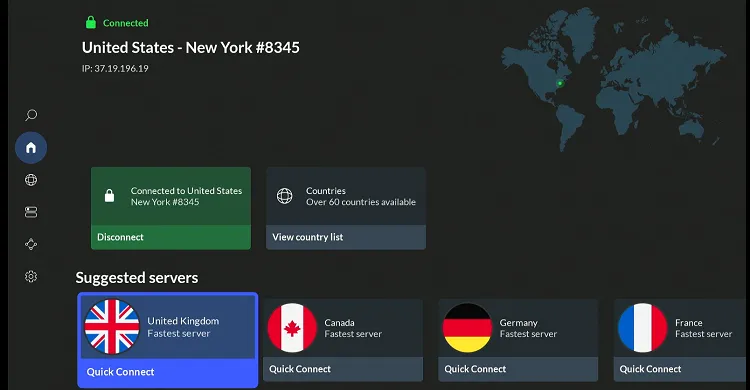
Task: Click the green lock icon next to Connected
Action: pyautogui.click(x=90, y=22)
